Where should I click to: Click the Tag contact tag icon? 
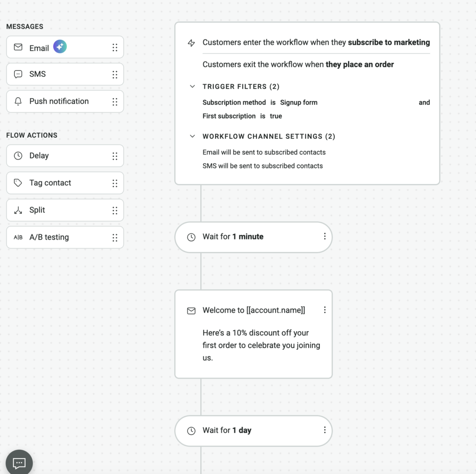coord(18,183)
